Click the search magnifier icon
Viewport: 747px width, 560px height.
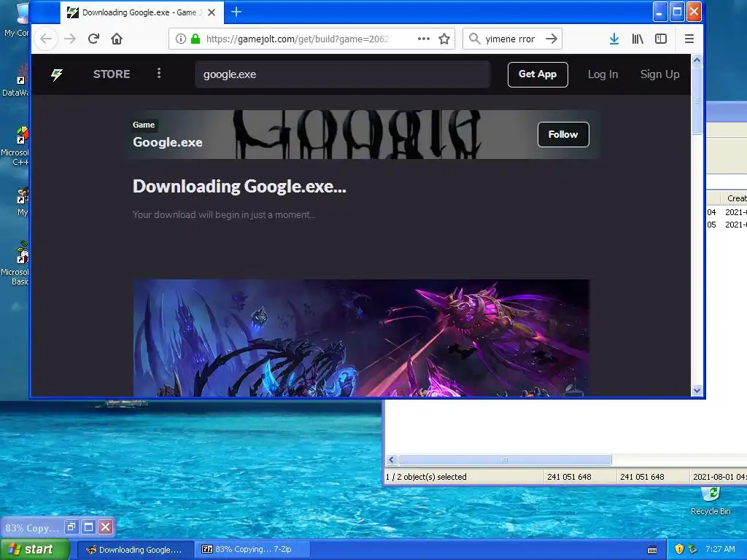(x=474, y=39)
